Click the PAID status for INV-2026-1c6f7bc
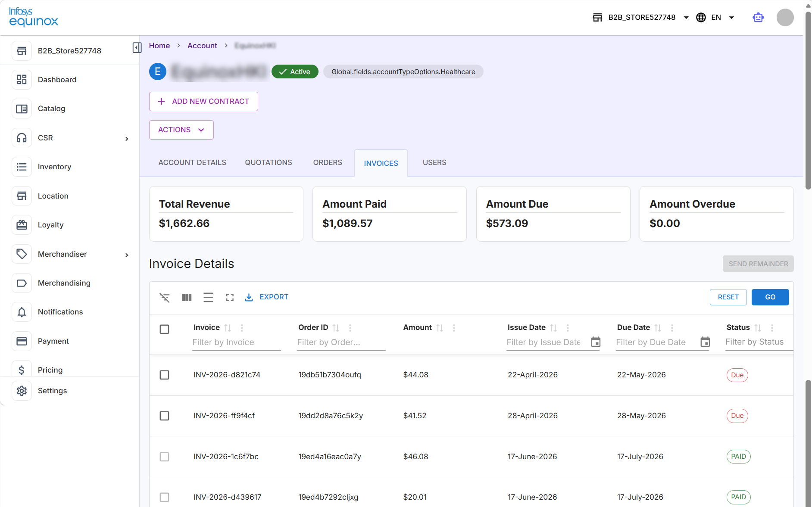The height and width of the screenshot is (507, 812). (x=738, y=457)
